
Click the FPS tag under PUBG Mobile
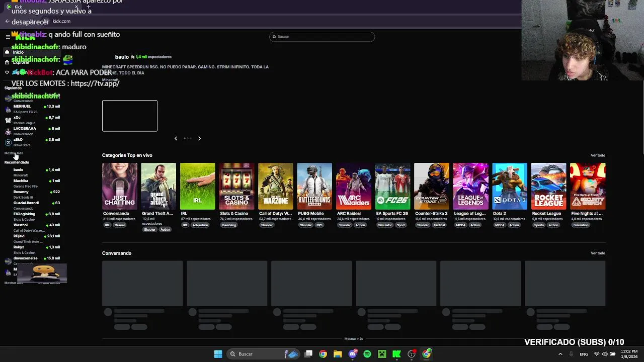click(319, 225)
